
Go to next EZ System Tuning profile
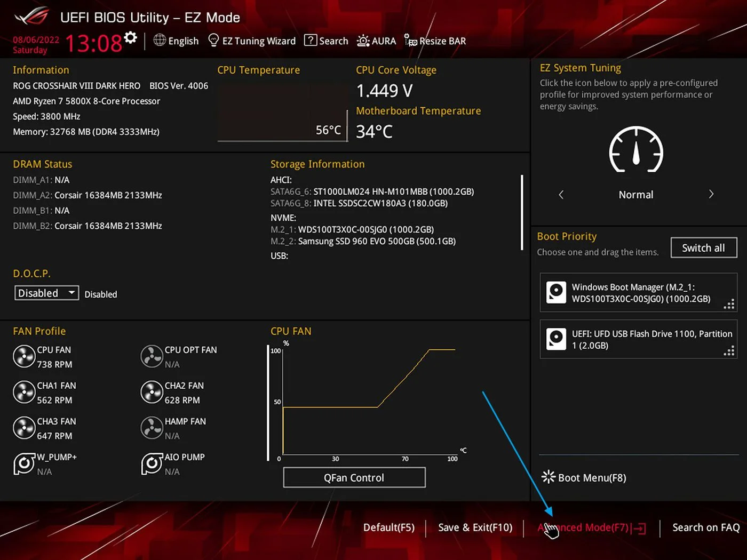pyautogui.click(x=711, y=194)
